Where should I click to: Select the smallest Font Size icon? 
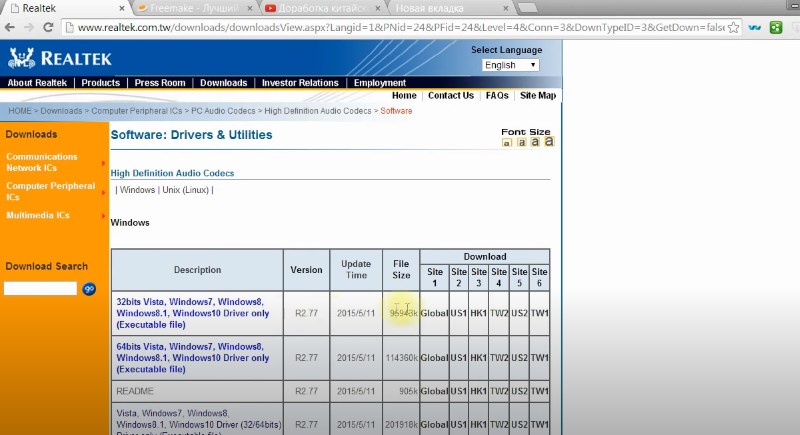coord(507,143)
